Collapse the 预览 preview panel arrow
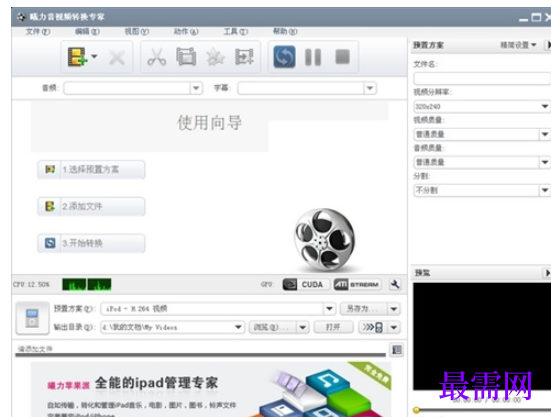Viewport: 551px width, 417px height. click(x=547, y=273)
